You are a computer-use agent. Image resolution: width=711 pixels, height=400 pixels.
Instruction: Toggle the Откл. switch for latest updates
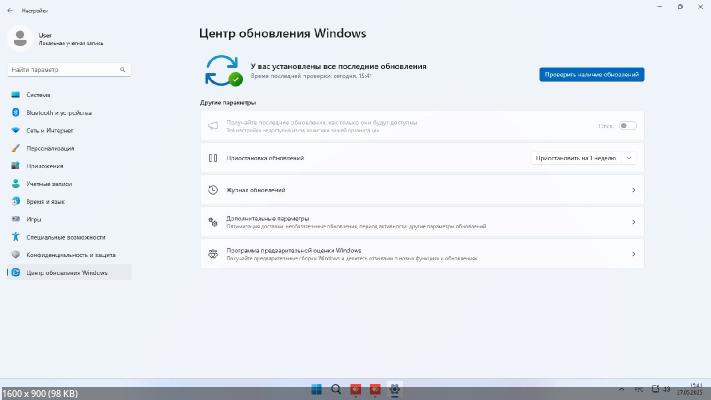[628, 126]
